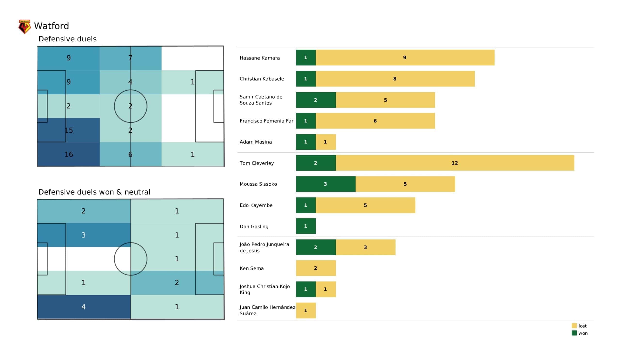Click the 'Defensive duels won & neutral' heading

point(94,192)
